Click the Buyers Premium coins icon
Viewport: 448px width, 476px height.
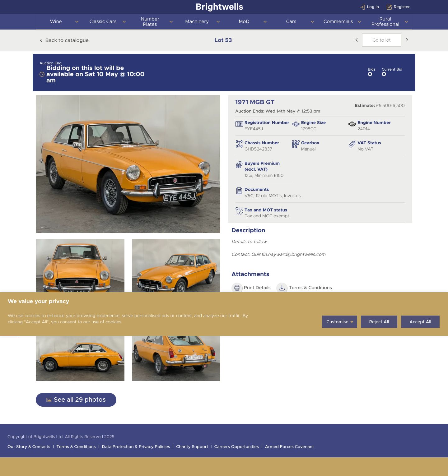239,165
